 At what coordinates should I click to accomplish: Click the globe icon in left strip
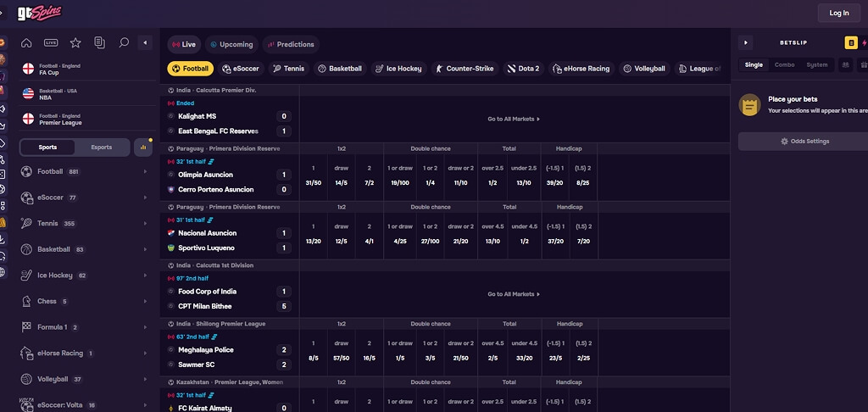coord(3,272)
